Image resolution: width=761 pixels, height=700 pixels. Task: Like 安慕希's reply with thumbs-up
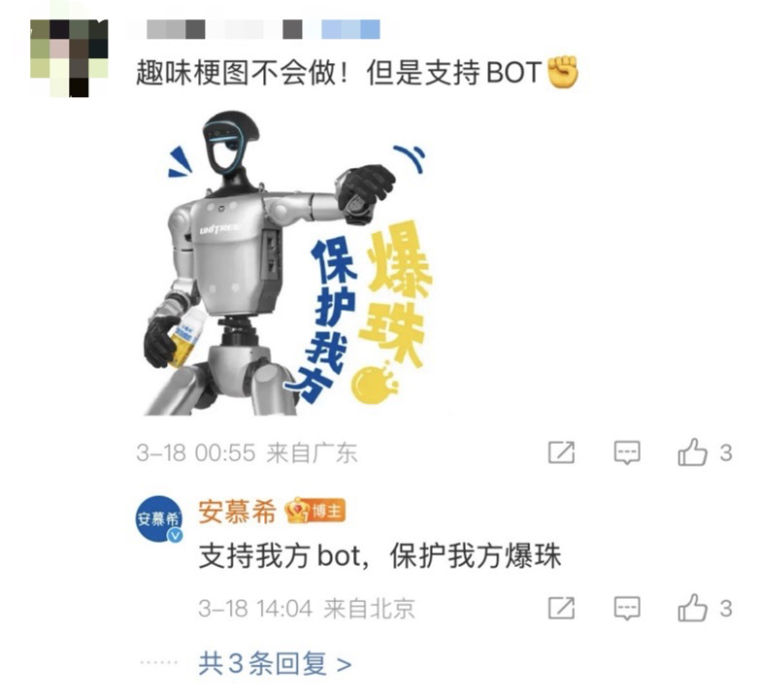pyautogui.click(x=693, y=608)
